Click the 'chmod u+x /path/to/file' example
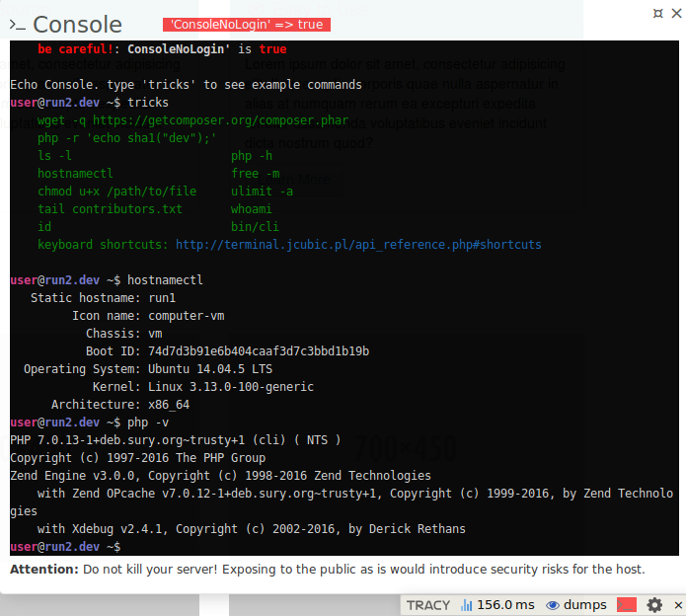This screenshot has height=616, width=686. point(116,192)
